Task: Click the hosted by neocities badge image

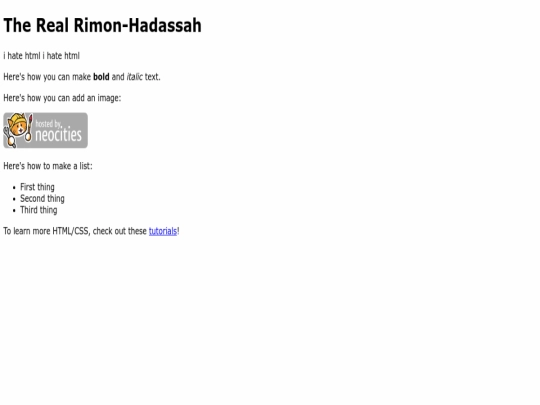Action: [x=45, y=130]
